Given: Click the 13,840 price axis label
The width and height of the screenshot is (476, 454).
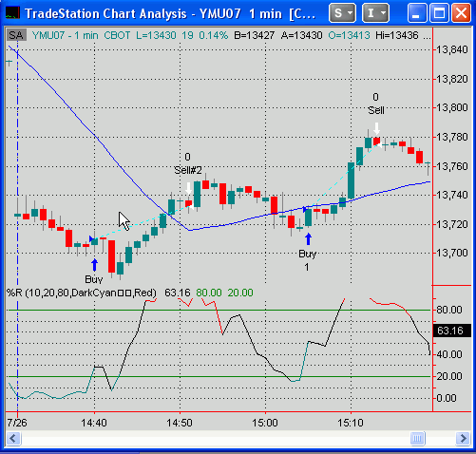Looking at the screenshot, I should coord(452,49).
